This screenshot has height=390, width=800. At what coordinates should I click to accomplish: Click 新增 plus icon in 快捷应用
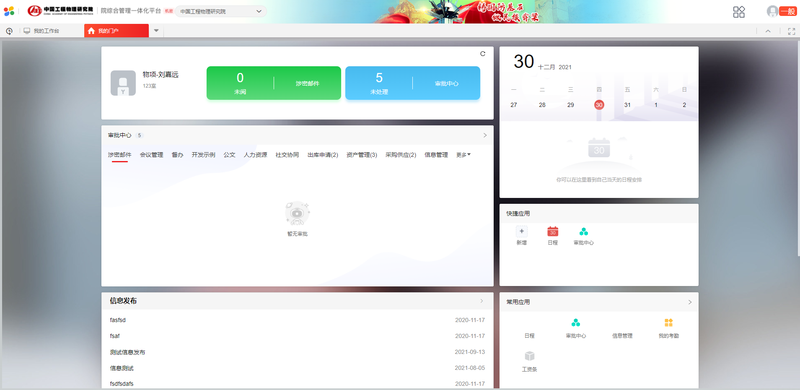click(521, 231)
